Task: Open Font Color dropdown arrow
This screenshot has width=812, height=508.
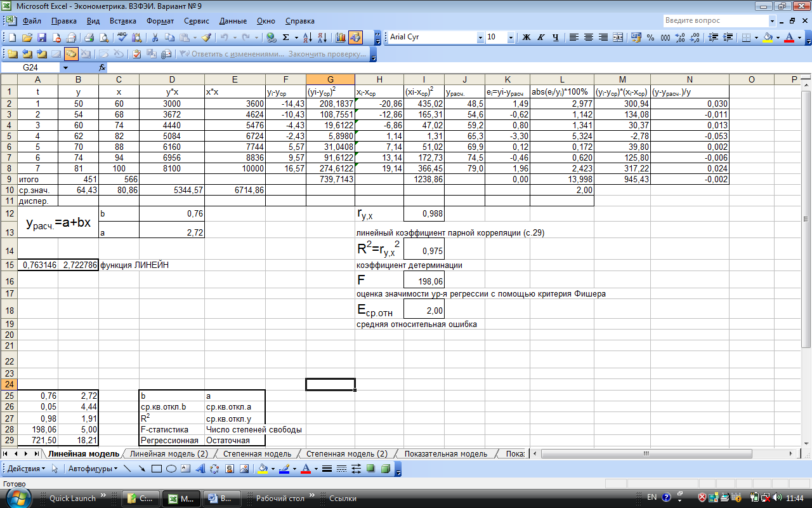Action: tap(799, 37)
